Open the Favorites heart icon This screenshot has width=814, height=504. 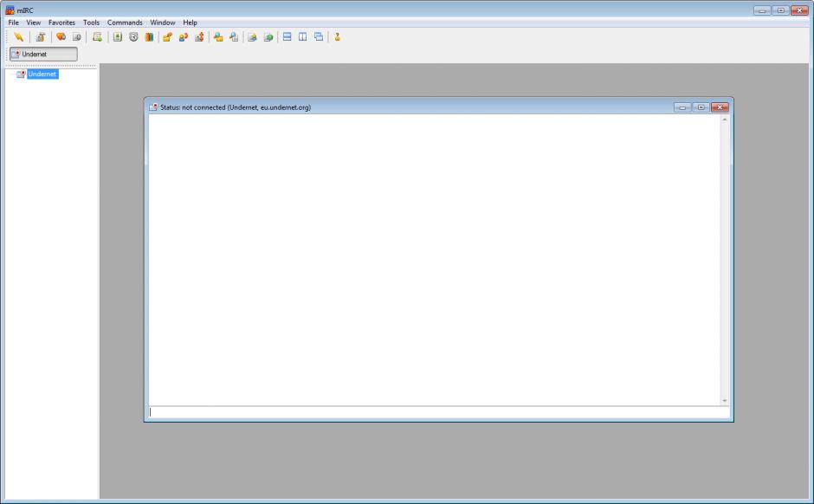pos(61,37)
